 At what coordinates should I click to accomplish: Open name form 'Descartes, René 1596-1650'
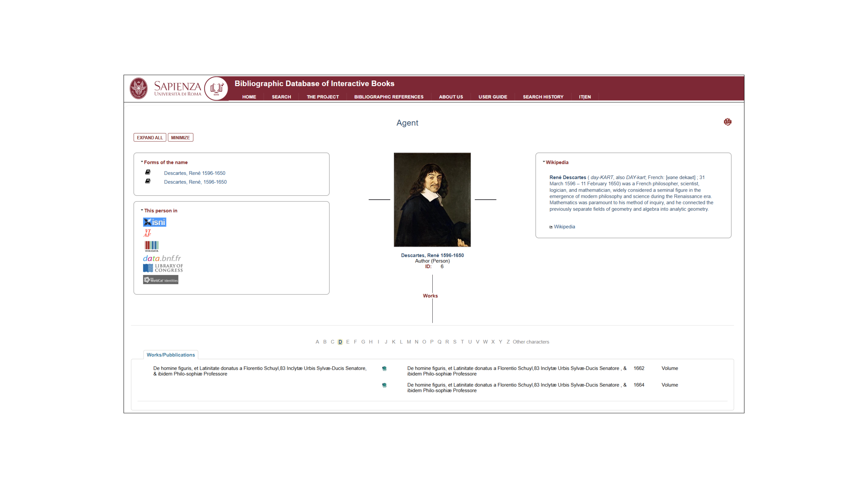click(x=194, y=173)
